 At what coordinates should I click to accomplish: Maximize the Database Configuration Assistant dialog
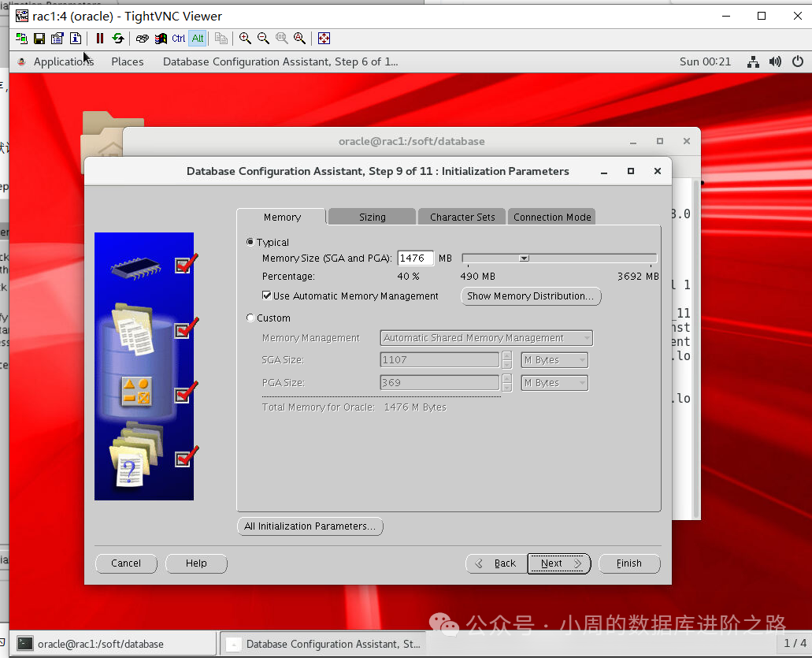631,171
